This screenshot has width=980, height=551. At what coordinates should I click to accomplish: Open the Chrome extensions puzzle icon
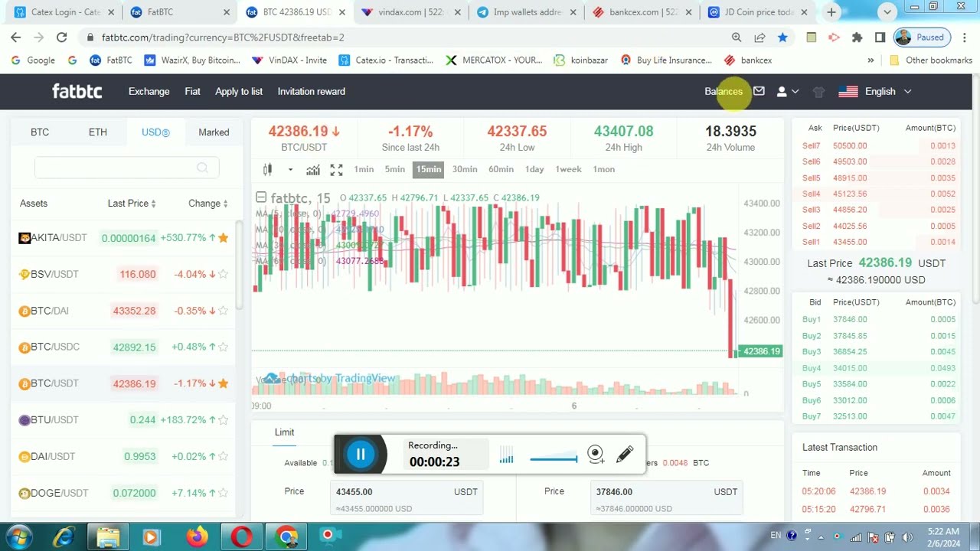pyautogui.click(x=857, y=37)
